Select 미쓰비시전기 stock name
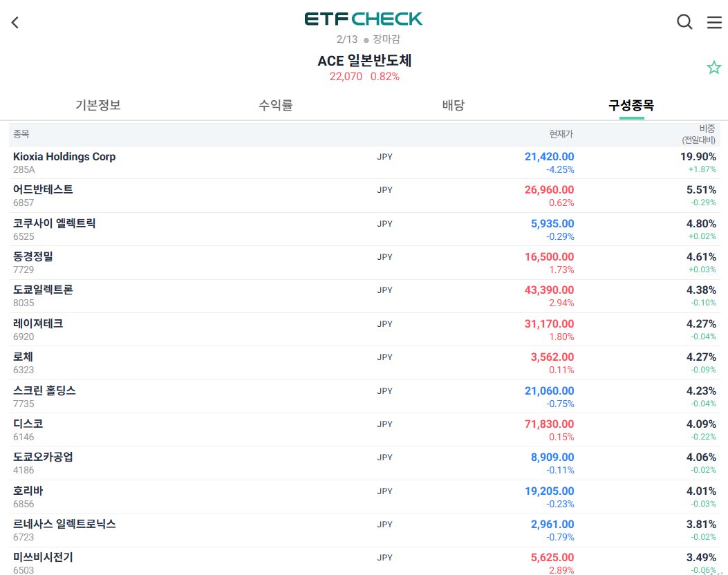The width and height of the screenshot is (728, 575). tap(43, 557)
